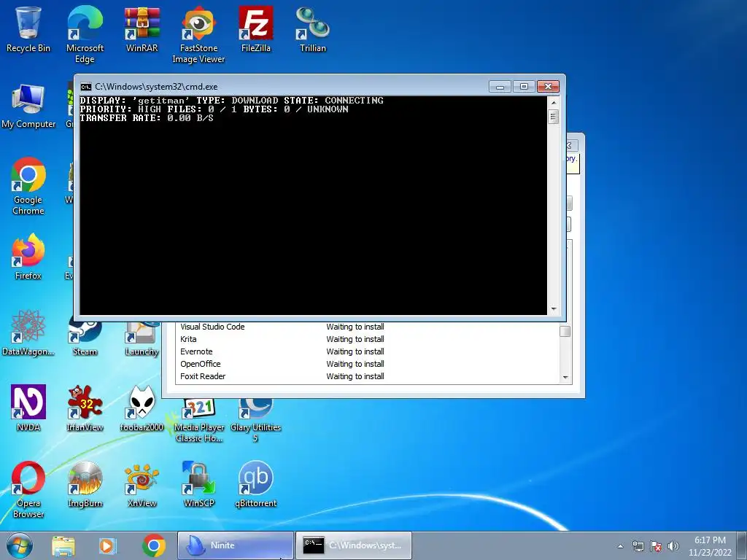Screen dimensions: 747x560
Task: Show hidden system tray icons
Action: [620, 546]
